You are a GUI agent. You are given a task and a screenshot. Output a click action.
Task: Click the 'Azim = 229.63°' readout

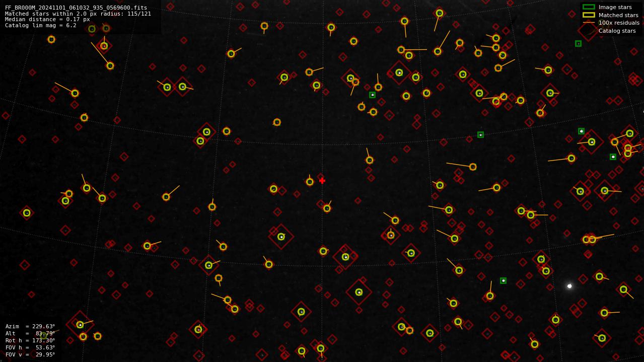(30, 326)
